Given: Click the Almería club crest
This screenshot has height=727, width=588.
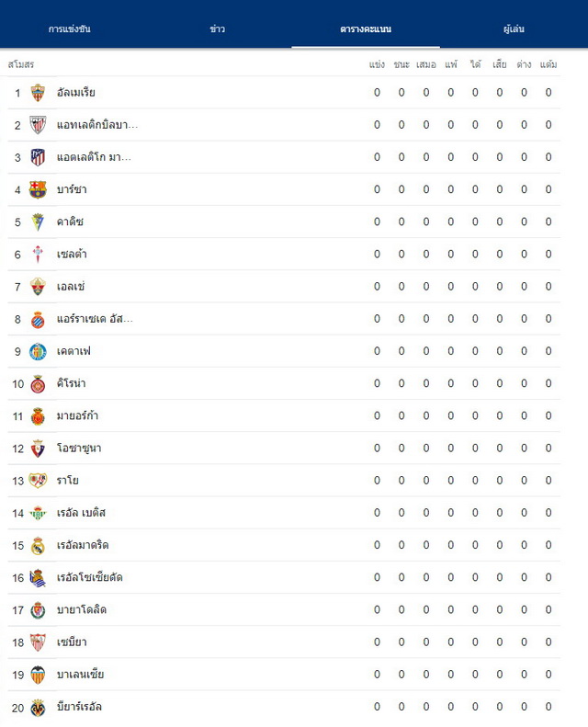Looking at the screenshot, I should tap(38, 93).
